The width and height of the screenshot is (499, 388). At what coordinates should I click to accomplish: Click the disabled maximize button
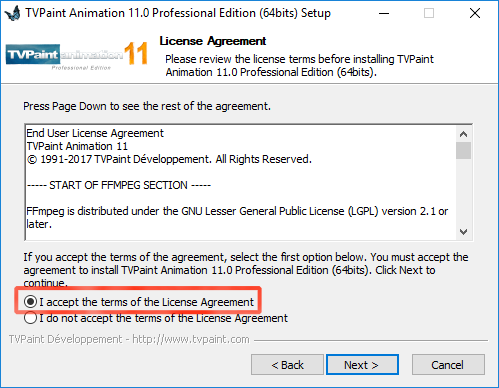point(429,13)
